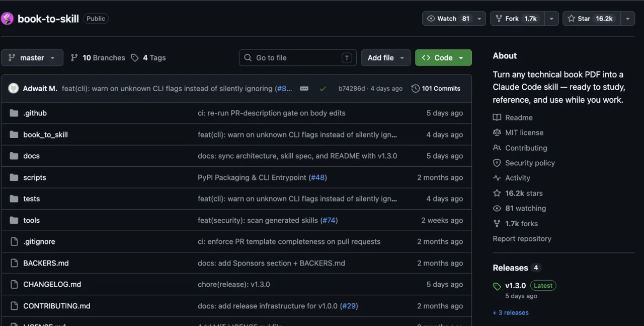Open the Add file dropdown

[386, 58]
